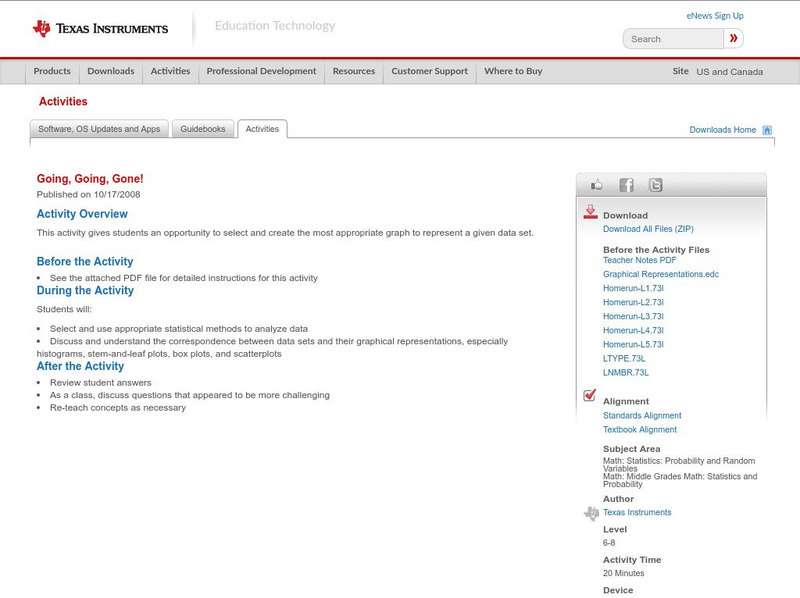800x598 pixels.
Task: Click the After the Activity heading
Action: [80, 366]
